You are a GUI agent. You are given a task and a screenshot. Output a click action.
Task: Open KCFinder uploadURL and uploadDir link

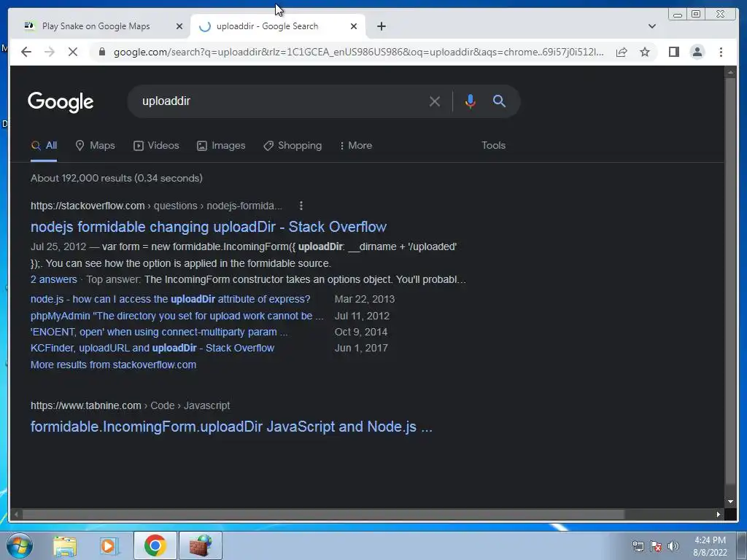[x=152, y=348]
